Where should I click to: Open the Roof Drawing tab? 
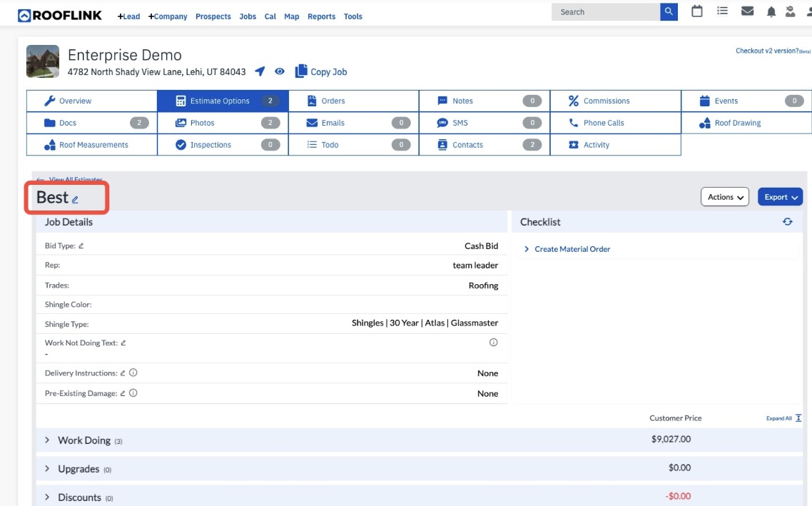point(747,123)
